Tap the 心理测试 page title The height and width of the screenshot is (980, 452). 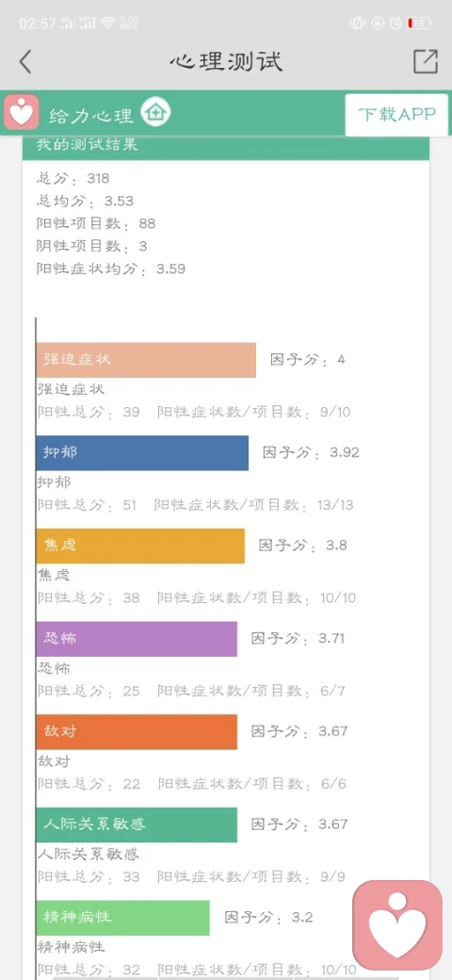[x=226, y=61]
